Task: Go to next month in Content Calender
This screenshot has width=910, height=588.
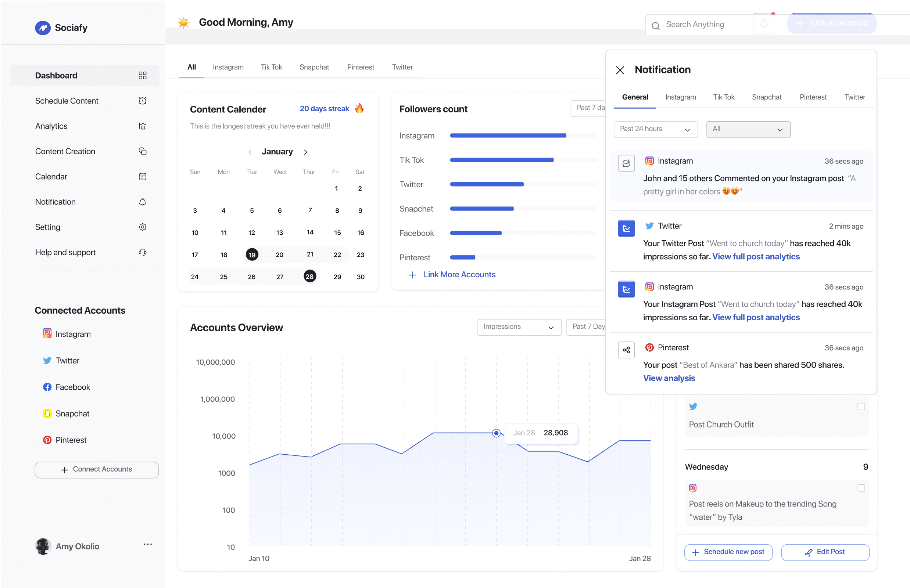Action: (305, 152)
